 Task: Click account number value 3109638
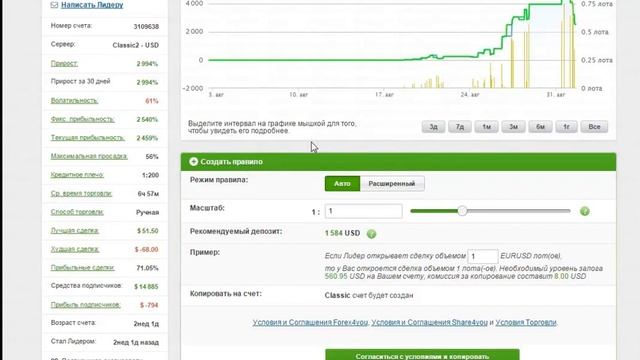click(146, 27)
